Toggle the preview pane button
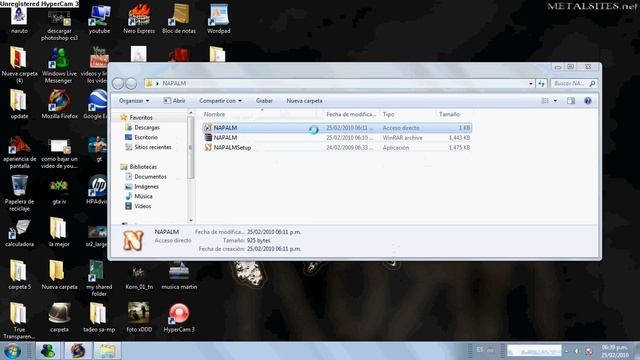Image resolution: width=640 pixels, height=360 pixels. (x=571, y=101)
